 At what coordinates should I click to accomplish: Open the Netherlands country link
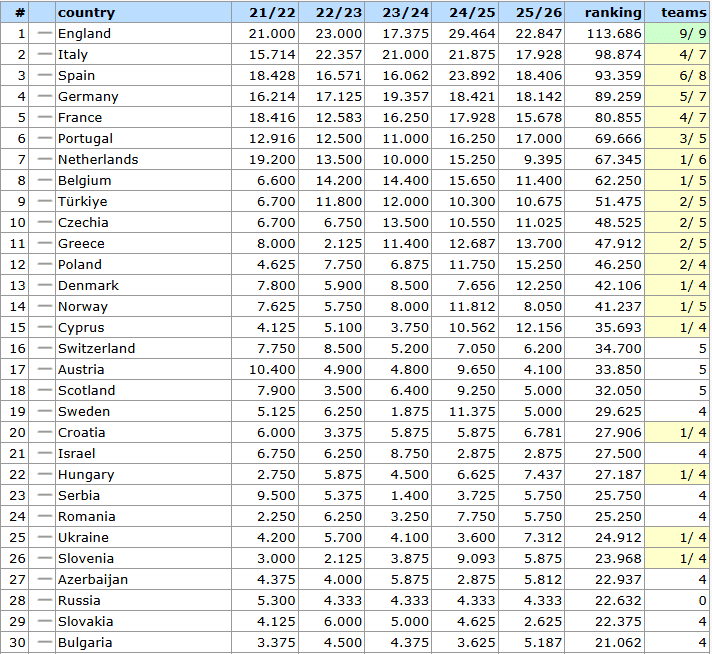coord(98,160)
